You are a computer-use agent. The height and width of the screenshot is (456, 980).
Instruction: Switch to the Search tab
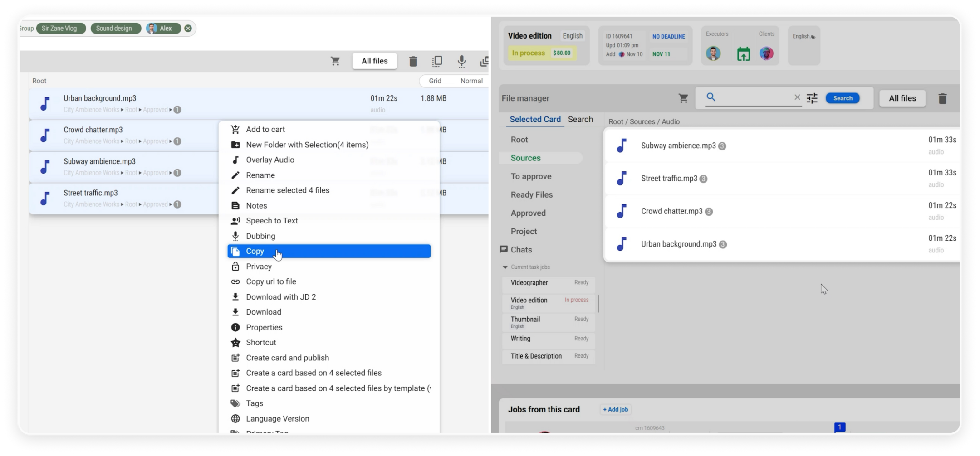[x=580, y=119]
